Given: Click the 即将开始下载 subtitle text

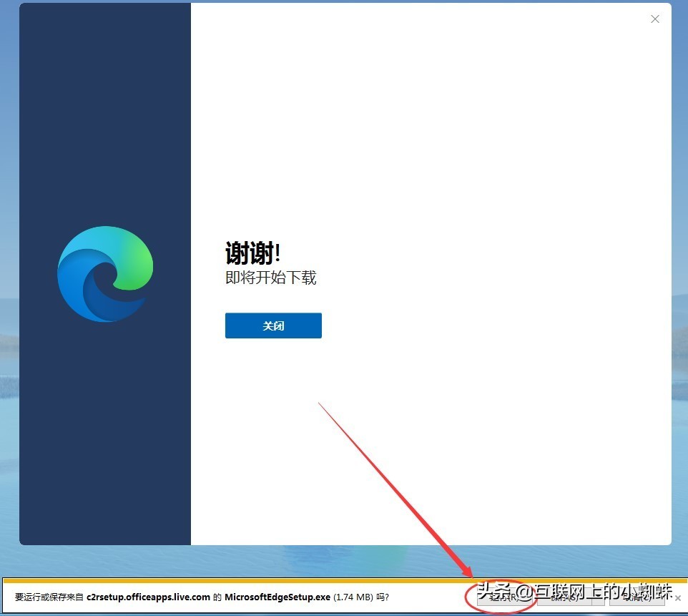Looking at the screenshot, I should [x=271, y=278].
